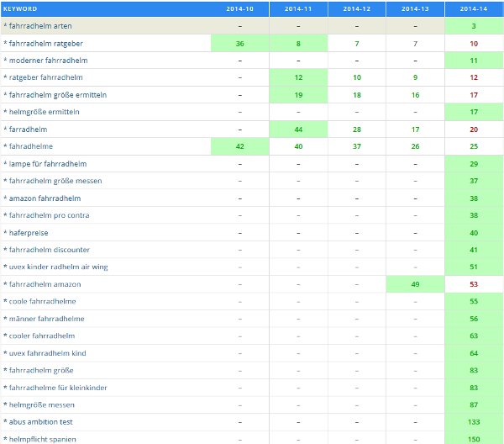Screen dimensions: 504x444
Task: Open the 'fahrradhelm pro contra' keyword
Action: click(x=50, y=215)
